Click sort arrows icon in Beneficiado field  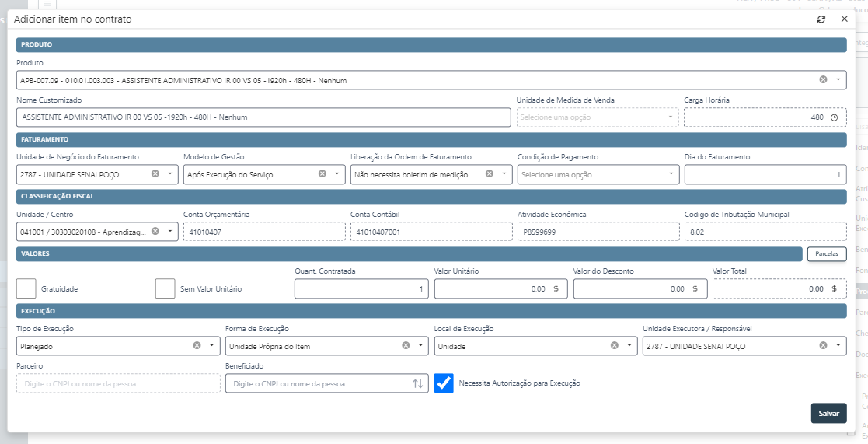coord(417,383)
